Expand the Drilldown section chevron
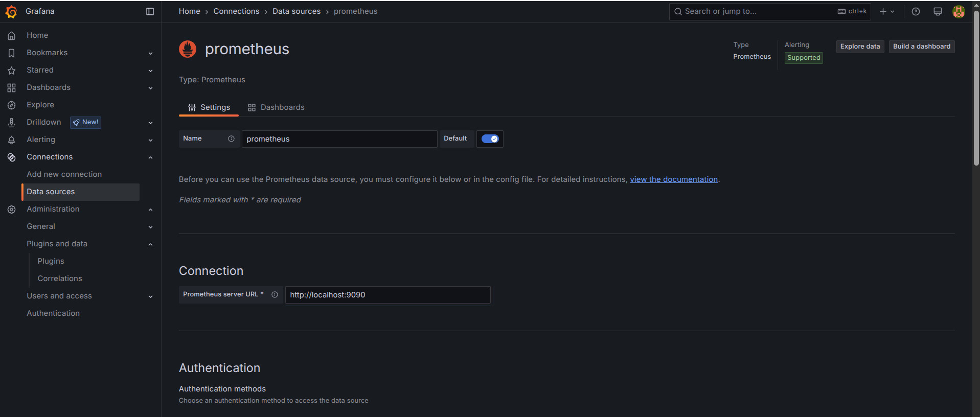Screen dimensions: 980x417 click(x=150, y=123)
